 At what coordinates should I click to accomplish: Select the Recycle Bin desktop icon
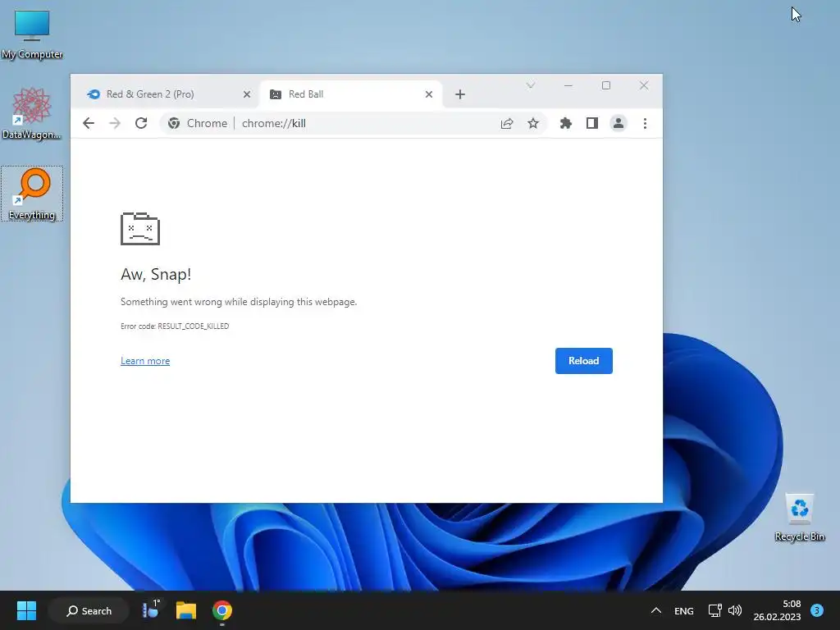point(800,518)
